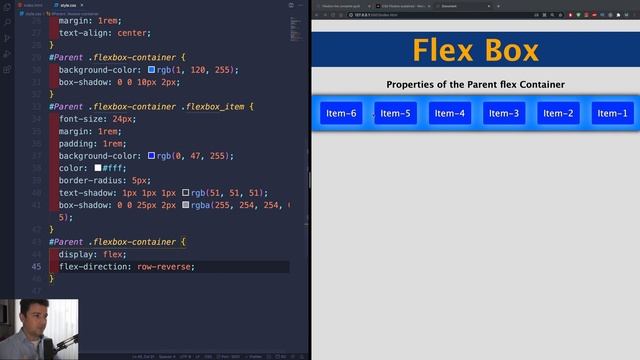The height and width of the screenshot is (360, 640).
Task: Click the Item-1 box
Action: [613, 113]
